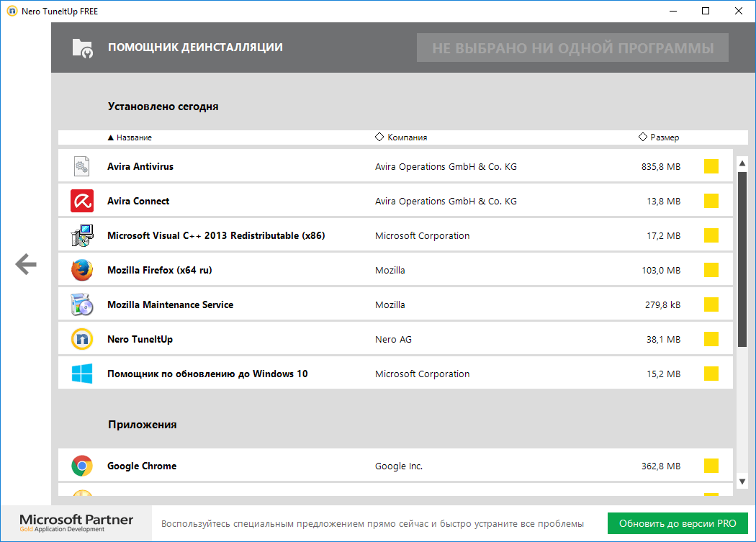Toggle the yellow checkbox for Avira Antivirus
Screen dimensions: 756x542
tap(711, 166)
